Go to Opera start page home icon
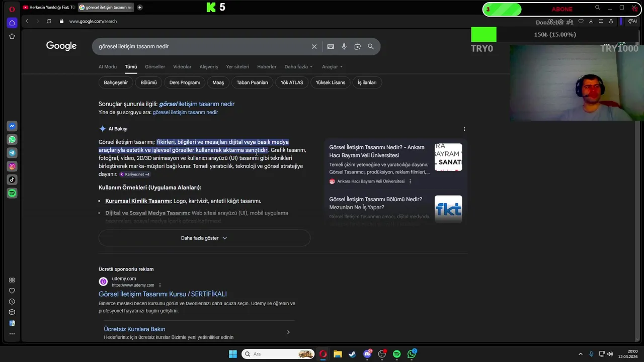The image size is (644, 362). [12, 23]
